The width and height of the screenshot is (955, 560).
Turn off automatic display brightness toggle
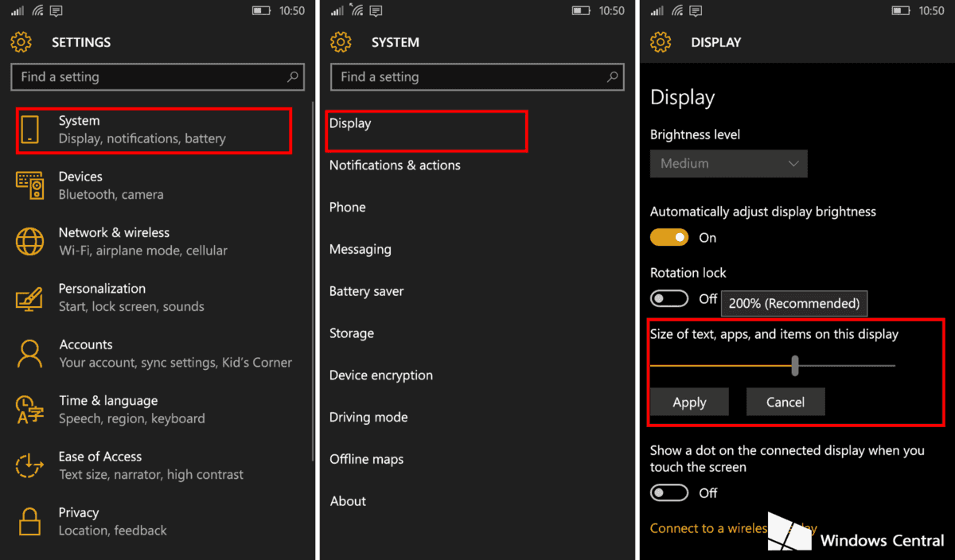(668, 238)
